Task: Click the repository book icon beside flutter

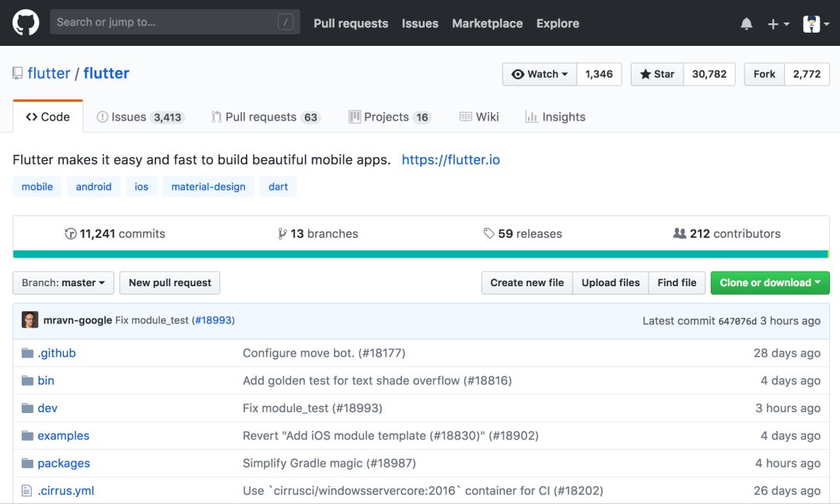Action: click(x=18, y=73)
